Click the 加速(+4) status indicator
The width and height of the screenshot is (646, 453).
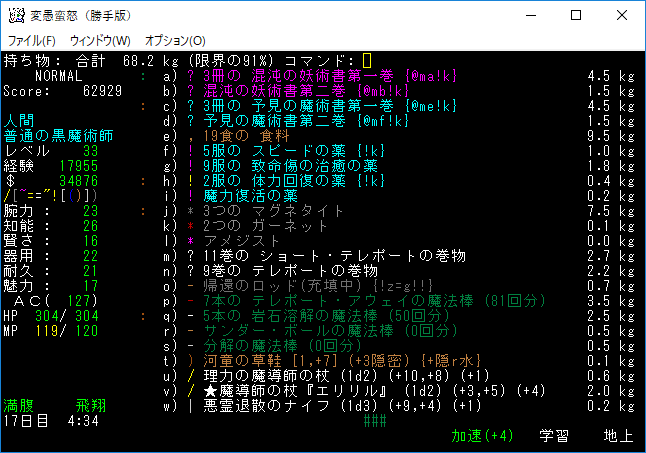(x=485, y=437)
